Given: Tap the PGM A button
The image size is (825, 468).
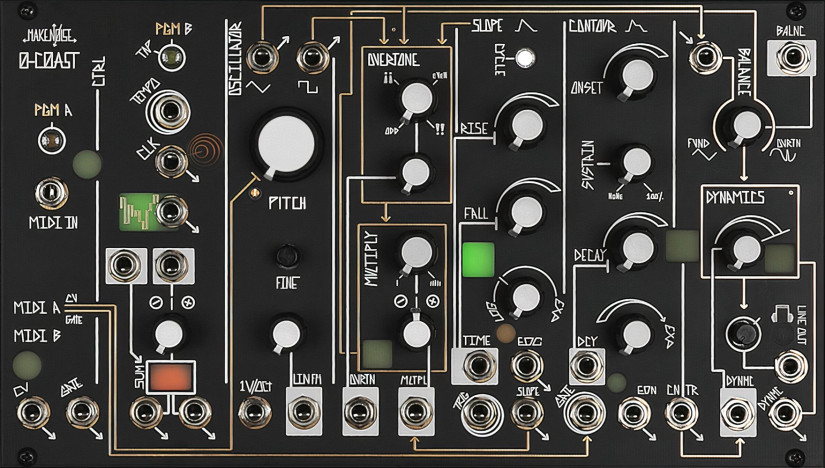Looking at the screenshot, I should point(52,141).
